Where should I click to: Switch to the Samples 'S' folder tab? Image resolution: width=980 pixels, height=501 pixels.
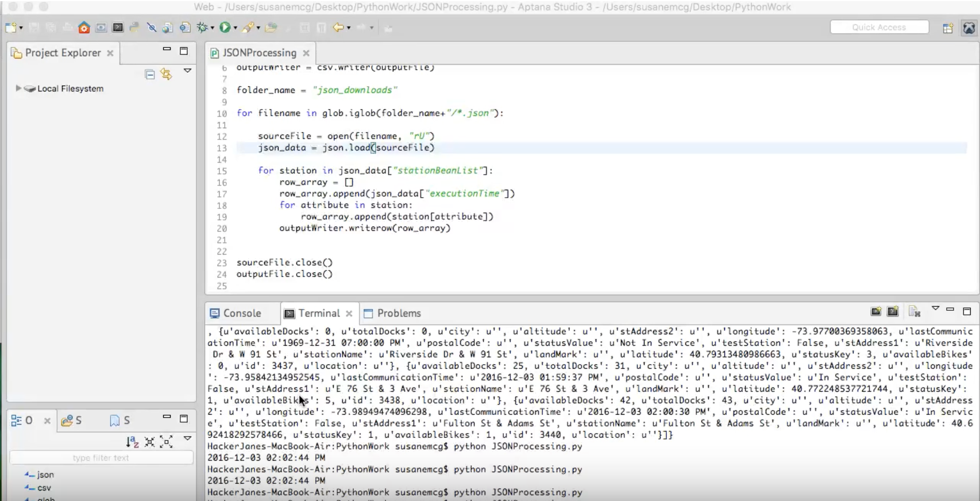click(x=72, y=421)
